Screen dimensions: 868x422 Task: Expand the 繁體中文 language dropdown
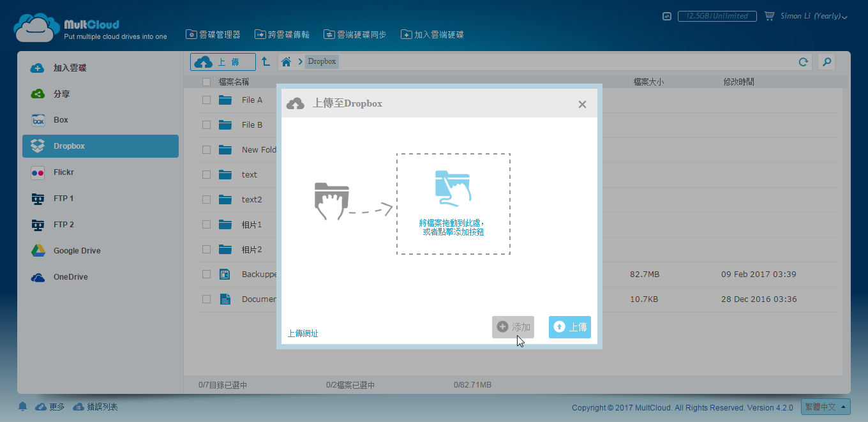point(826,407)
